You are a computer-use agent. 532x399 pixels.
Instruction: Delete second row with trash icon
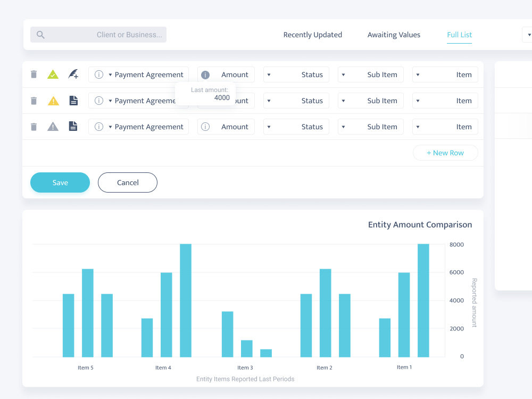(34, 101)
